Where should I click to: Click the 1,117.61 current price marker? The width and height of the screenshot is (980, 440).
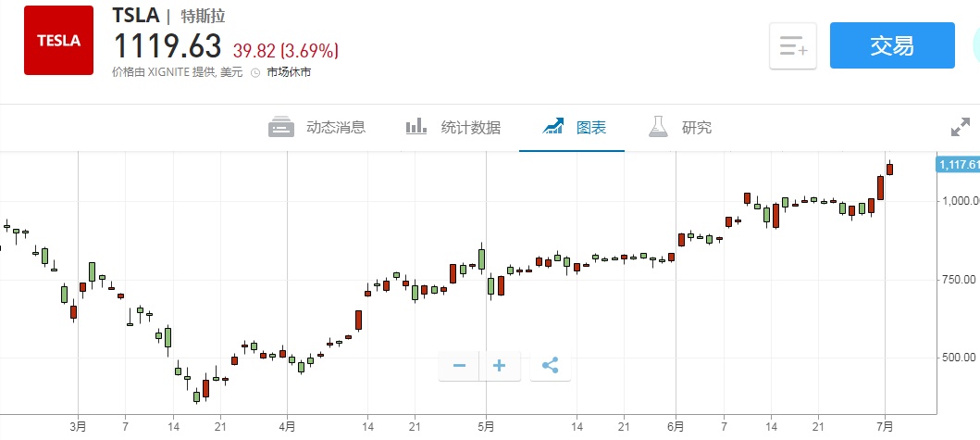958,164
